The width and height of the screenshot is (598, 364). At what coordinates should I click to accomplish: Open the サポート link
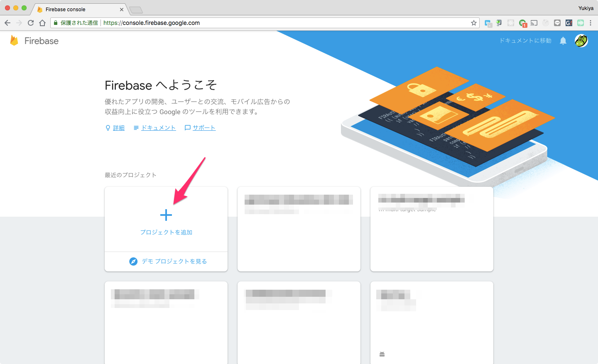click(204, 128)
